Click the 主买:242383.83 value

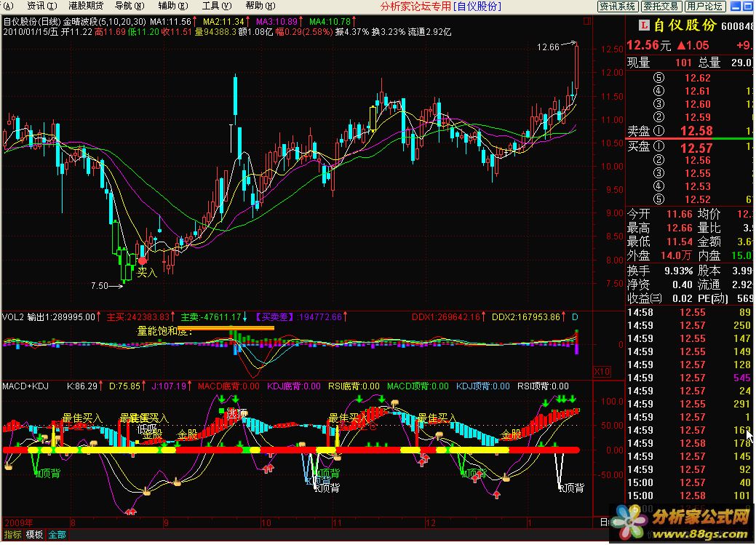(138, 317)
